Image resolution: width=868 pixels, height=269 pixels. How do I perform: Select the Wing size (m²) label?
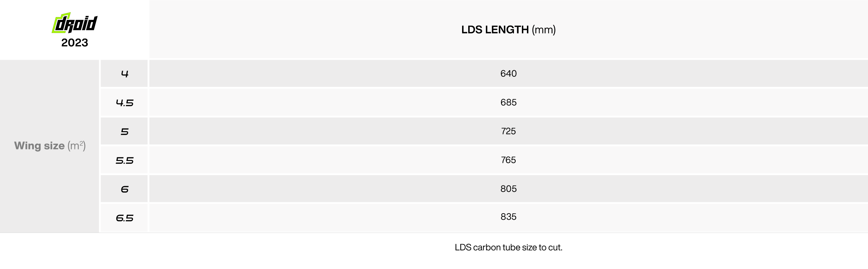(x=50, y=146)
